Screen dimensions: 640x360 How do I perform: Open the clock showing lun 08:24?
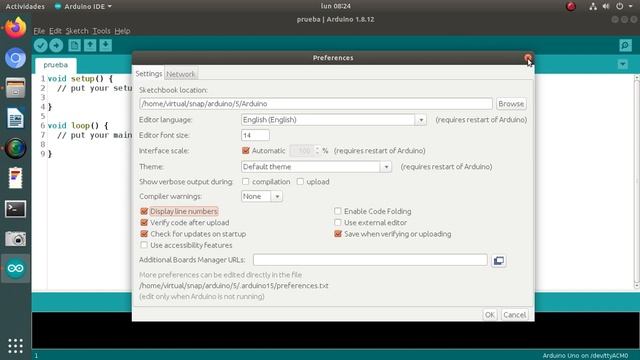[x=336, y=6]
